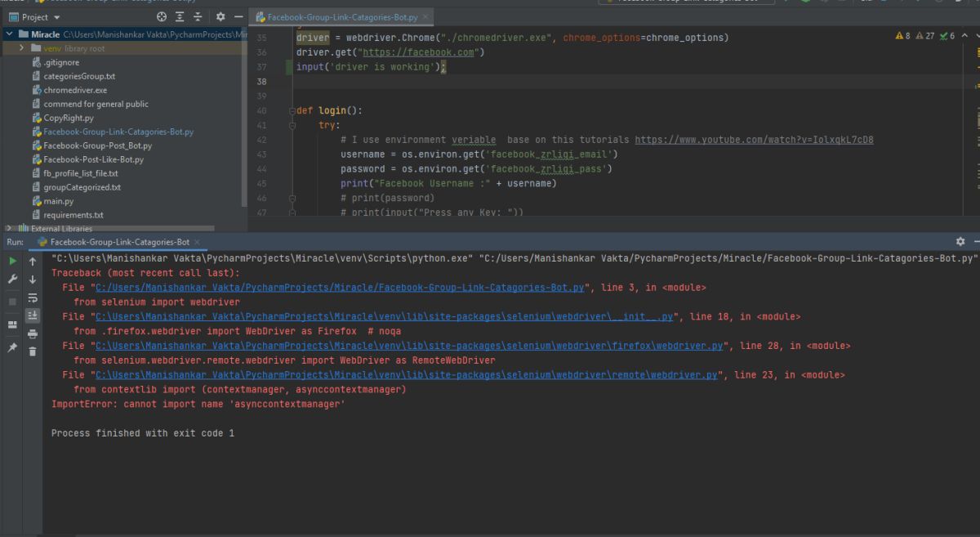Toggle scroll to end in console
The image size is (980, 537).
coord(33,315)
